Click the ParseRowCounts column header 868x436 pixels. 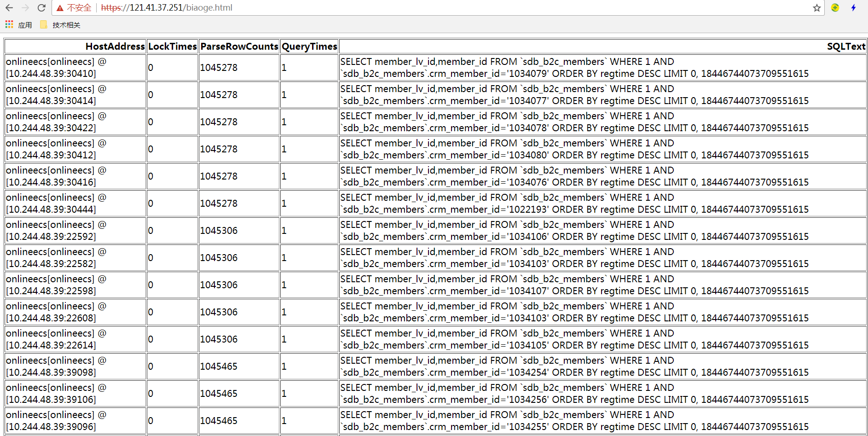pyautogui.click(x=239, y=47)
